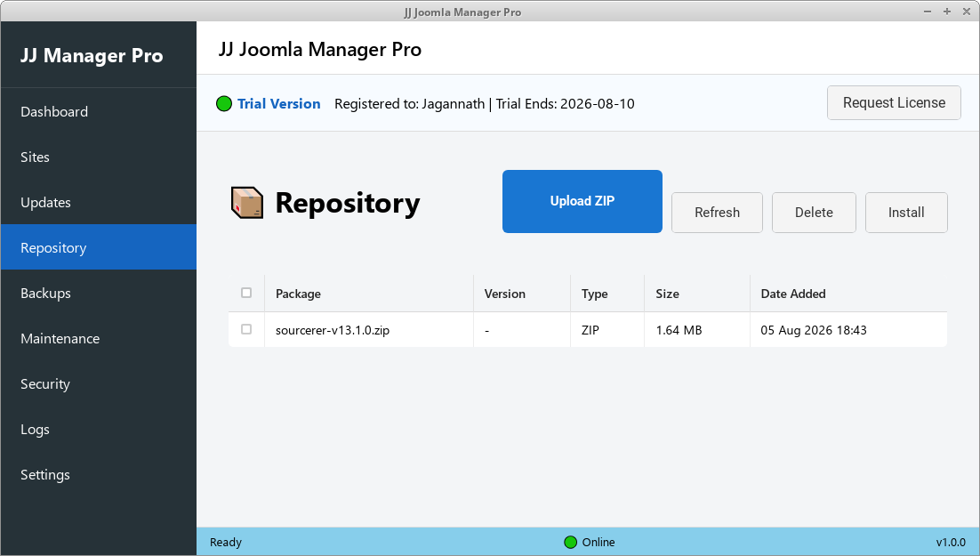Click the registration and trial end text

coord(485,104)
